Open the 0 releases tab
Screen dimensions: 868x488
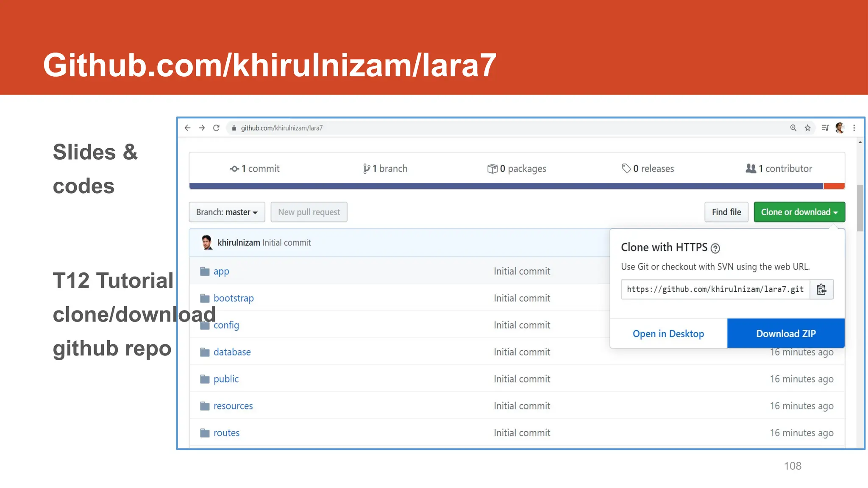648,169
